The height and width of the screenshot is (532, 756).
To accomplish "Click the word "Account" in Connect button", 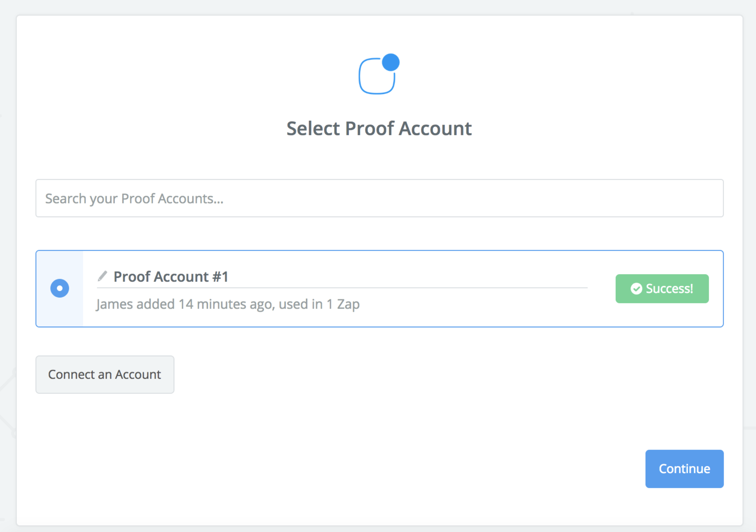I will [138, 374].
